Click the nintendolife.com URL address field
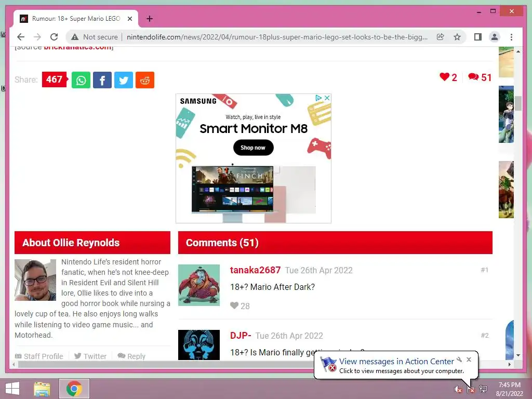 click(x=277, y=37)
